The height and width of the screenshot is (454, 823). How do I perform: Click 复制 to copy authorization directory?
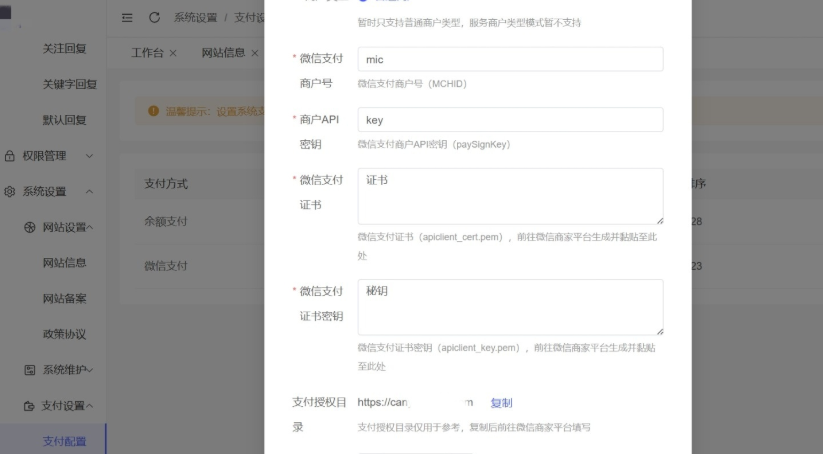point(501,403)
